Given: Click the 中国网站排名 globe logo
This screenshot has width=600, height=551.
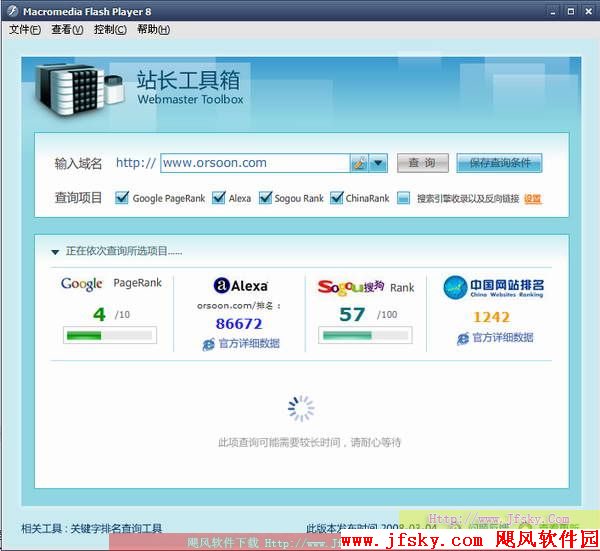Looking at the screenshot, I should 455,287.
